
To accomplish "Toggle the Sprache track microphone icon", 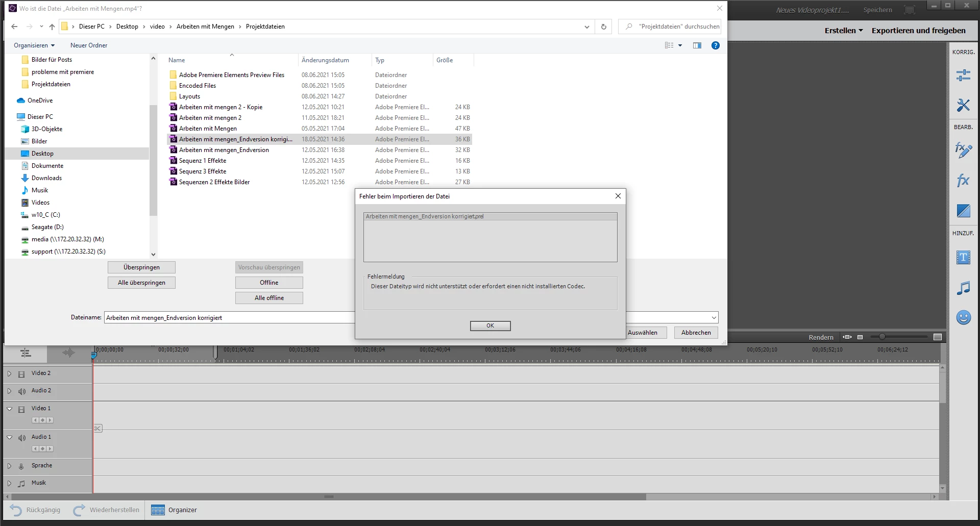I will 21,466.
